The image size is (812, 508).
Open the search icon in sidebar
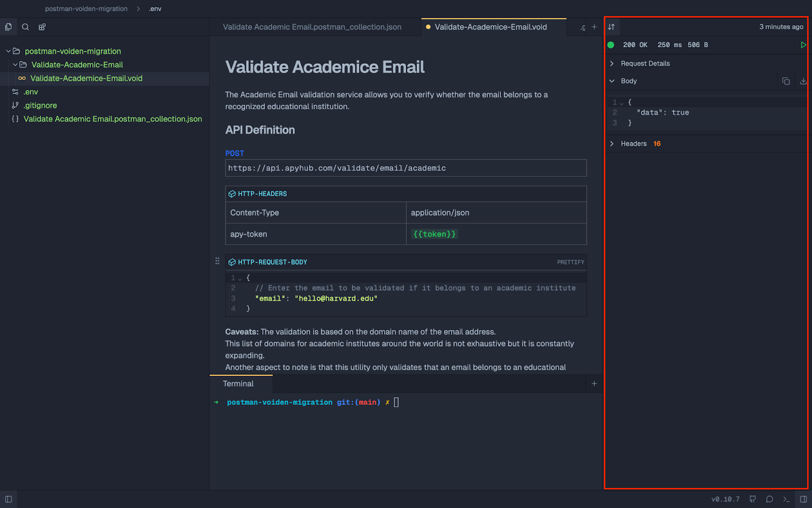pyautogui.click(x=25, y=27)
